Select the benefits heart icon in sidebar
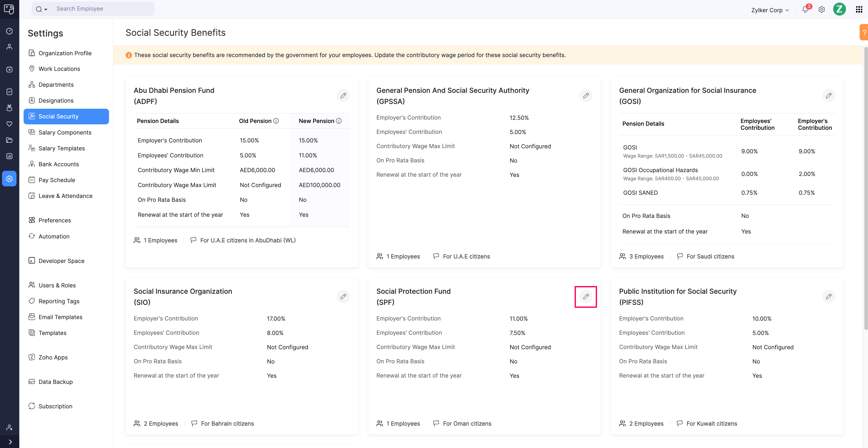The image size is (868, 448). [10, 124]
